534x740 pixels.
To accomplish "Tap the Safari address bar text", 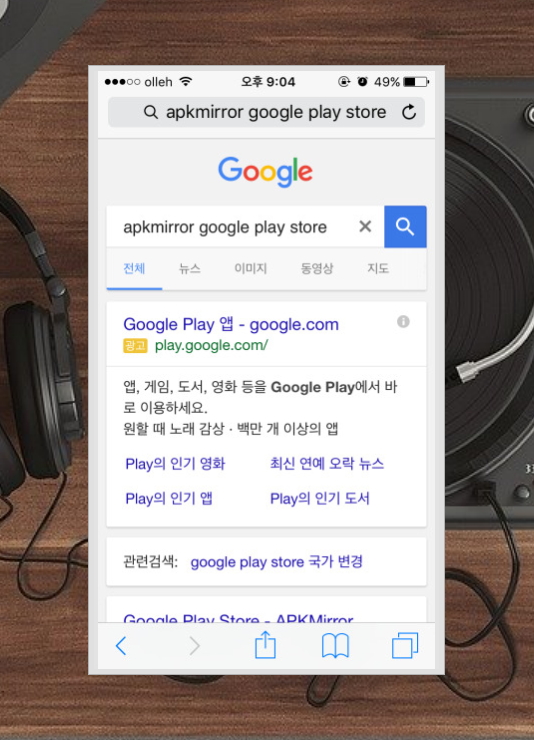I will point(276,112).
